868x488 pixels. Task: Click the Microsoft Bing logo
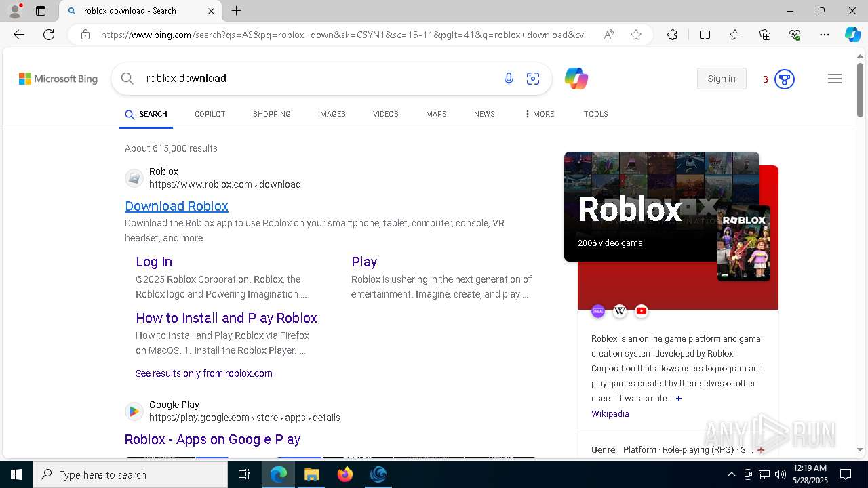[x=58, y=79]
